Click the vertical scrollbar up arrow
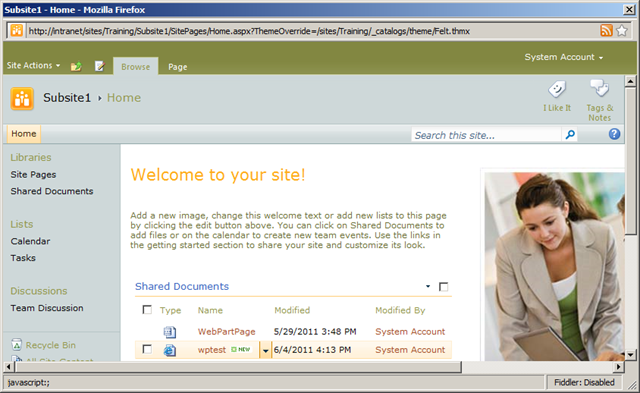640x393 pixels. (630, 81)
